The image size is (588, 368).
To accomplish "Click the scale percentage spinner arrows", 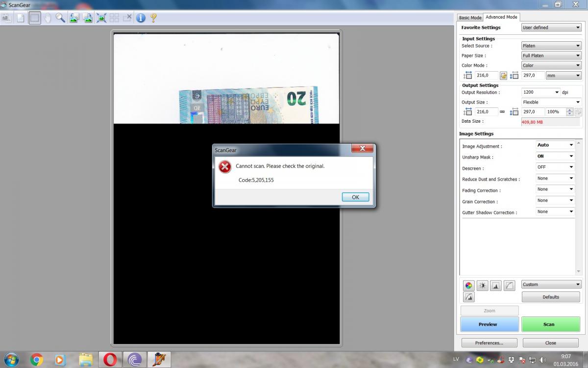I will coord(569,112).
